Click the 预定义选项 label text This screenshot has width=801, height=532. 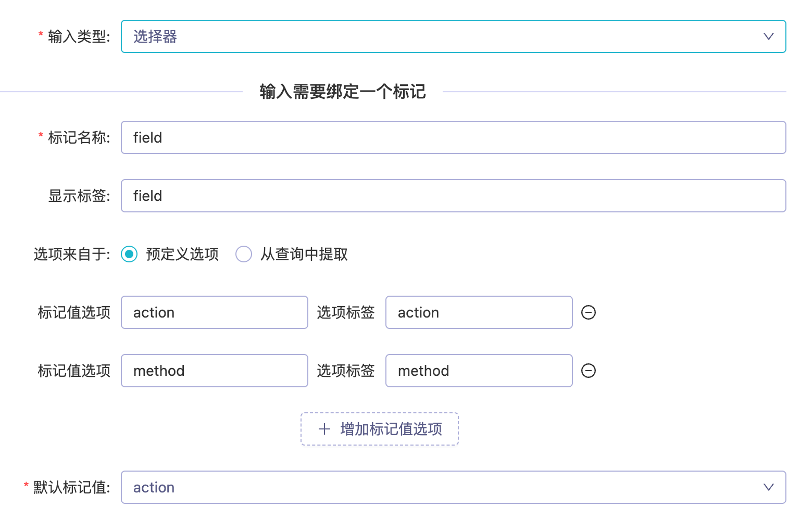[x=182, y=254]
